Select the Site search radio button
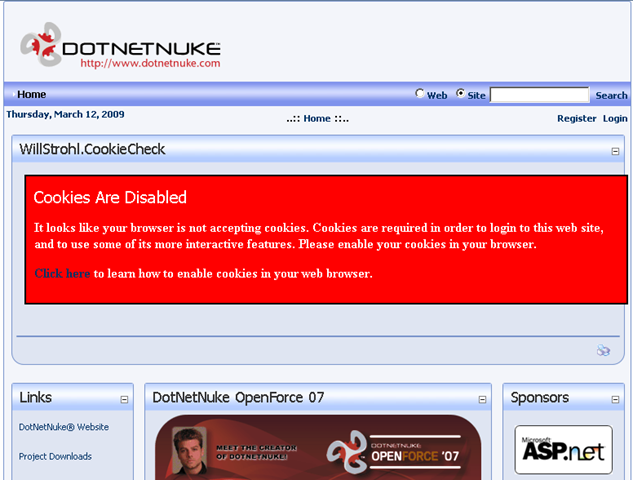The height and width of the screenshot is (480, 633). click(x=460, y=94)
